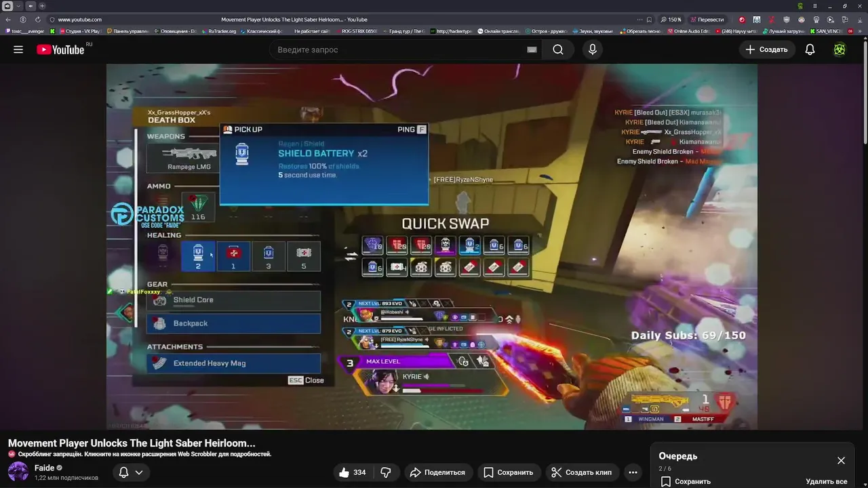
Task: Go to YouTube home via logo
Action: point(60,49)
